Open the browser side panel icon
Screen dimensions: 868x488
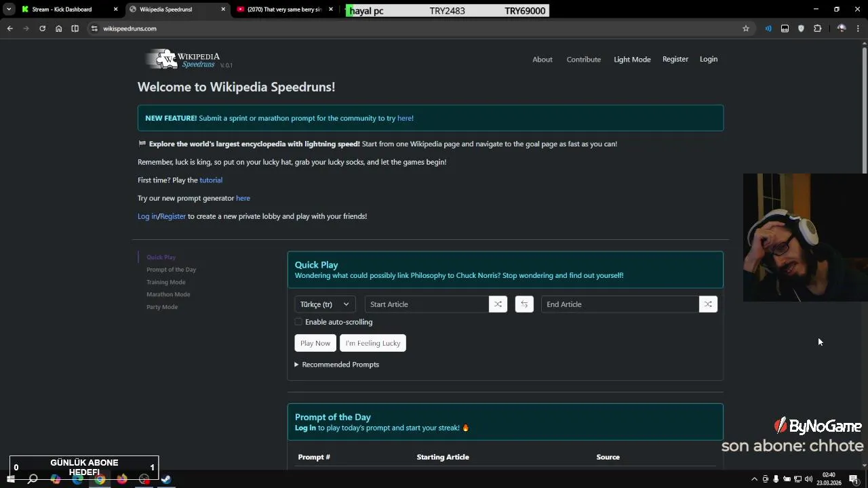(75, 28)
